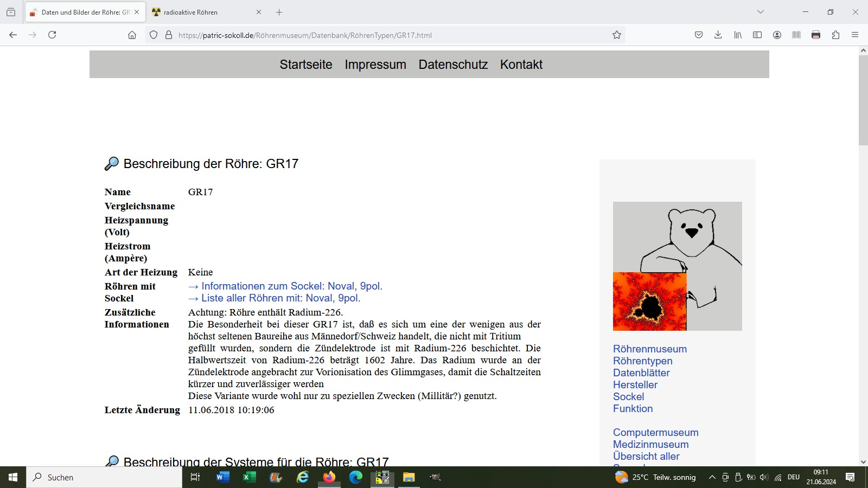Image resolution: width=868 pixels, height=488 pixels.
Task: Open Kontakt in the navigation bar
Action: (521, 65)
